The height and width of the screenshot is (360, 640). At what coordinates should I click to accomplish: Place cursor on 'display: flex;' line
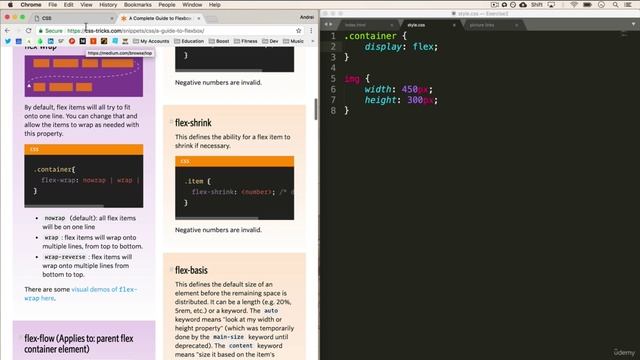tap(401, 47)
